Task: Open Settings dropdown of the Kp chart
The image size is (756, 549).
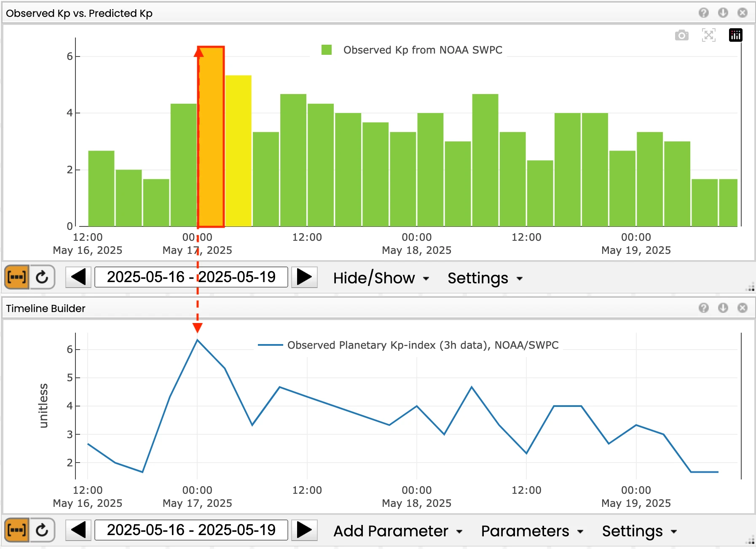Action: coord(485,278)
